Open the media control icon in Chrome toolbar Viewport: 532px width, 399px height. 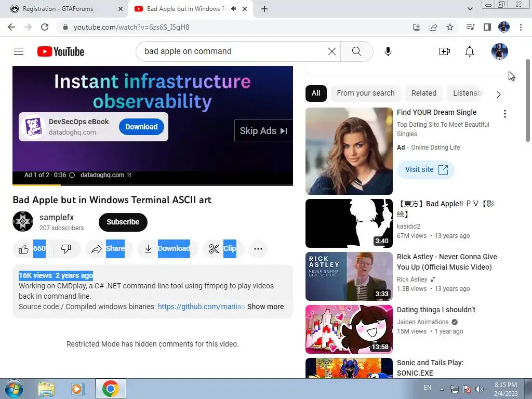pos(470,27)
